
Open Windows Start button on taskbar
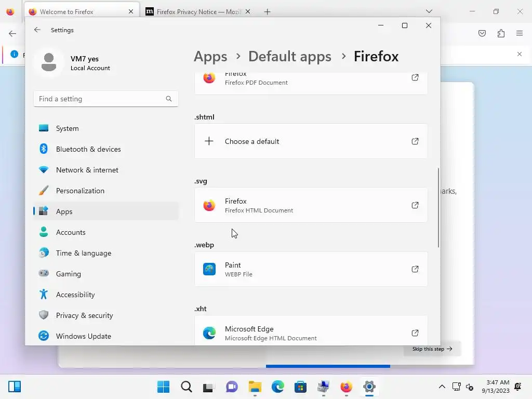163,387
